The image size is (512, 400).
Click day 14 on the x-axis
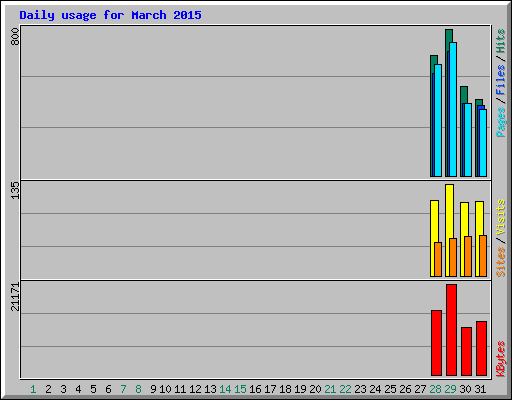click(225, 389)
